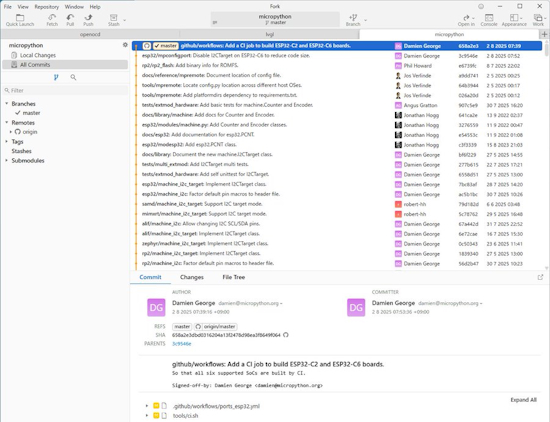Open the Appearance options
Viewport: 550px width, 422px height.
(514, 20)
